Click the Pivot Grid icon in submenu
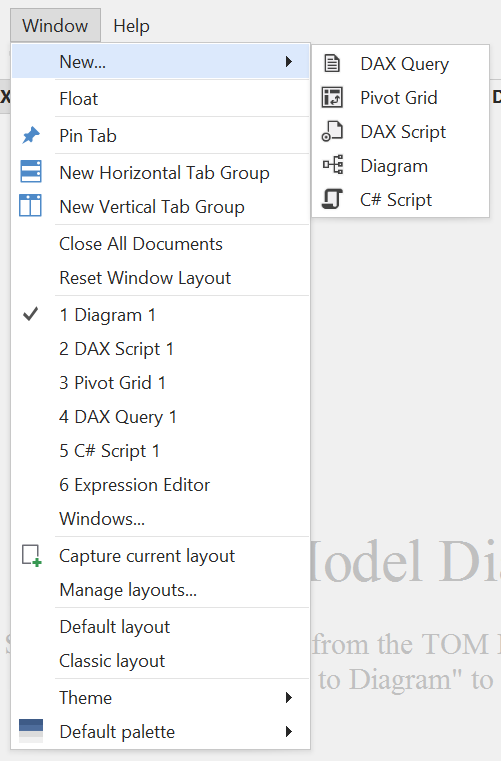Image resolution: width=501 pixels, height=761 pixels. point(332,98)
